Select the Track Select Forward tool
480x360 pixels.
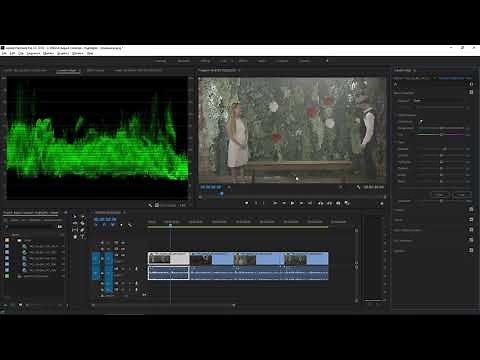click(x=82, y=217)
